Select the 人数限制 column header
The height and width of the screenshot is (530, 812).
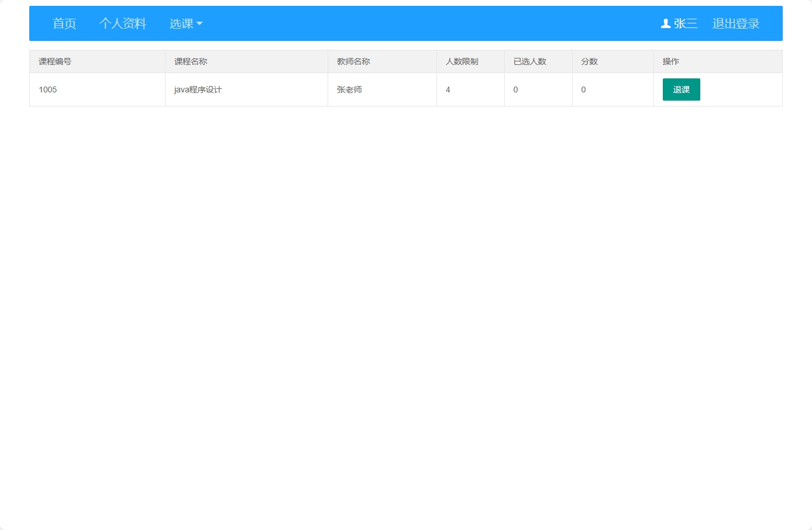471,61
